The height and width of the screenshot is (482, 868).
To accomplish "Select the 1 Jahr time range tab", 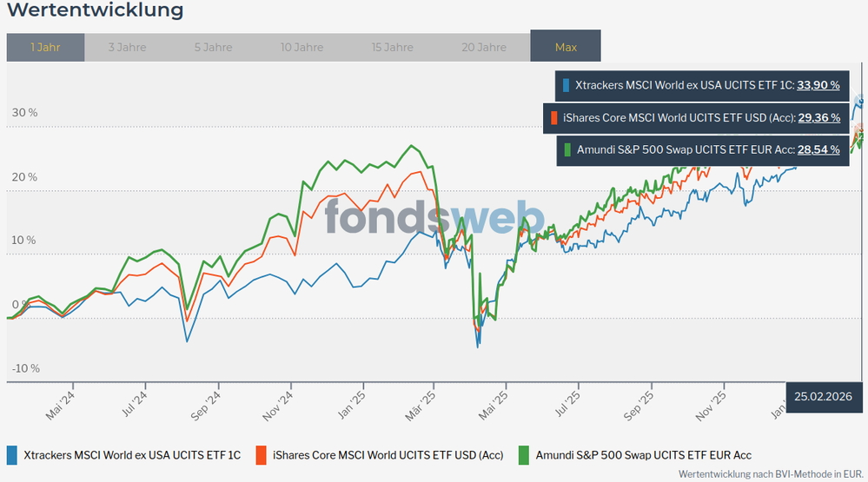I will [45, 48].
